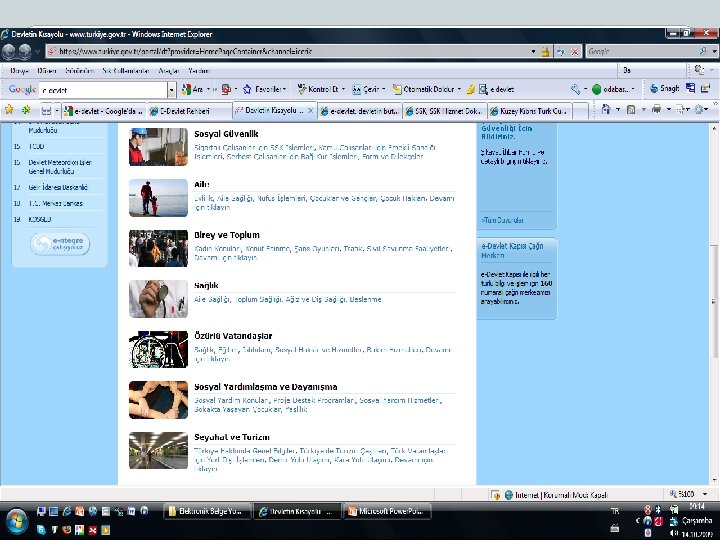The image size is (720, 540).
Task: Expand the recent pages dropdown near Forward button
Action: (37, 51)
